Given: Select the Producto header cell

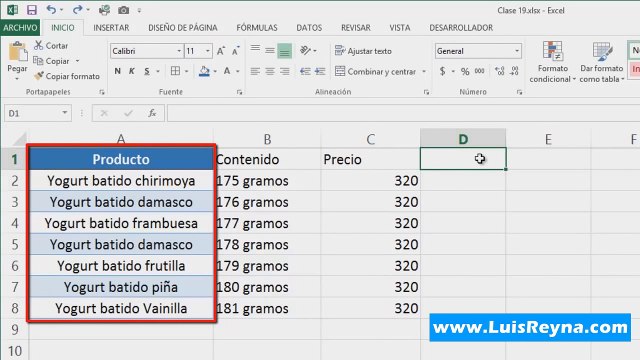Looking at the screenshot, I should point(121,159).
